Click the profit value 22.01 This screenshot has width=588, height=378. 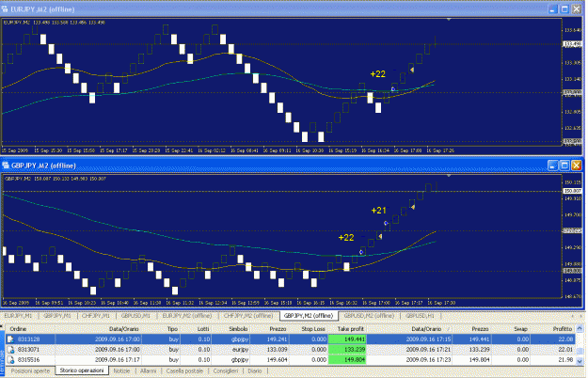tap(565, 350)
